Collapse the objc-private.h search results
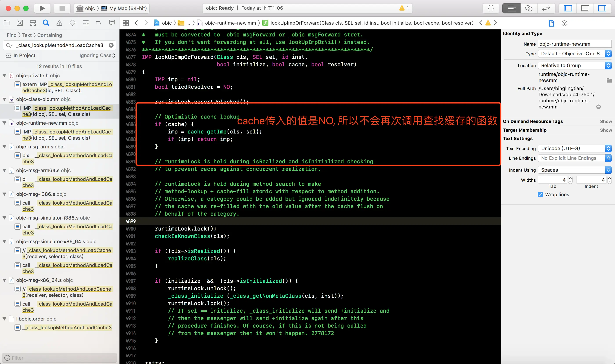Viewport: 615px width, 364px height. (x=4, y=76)
